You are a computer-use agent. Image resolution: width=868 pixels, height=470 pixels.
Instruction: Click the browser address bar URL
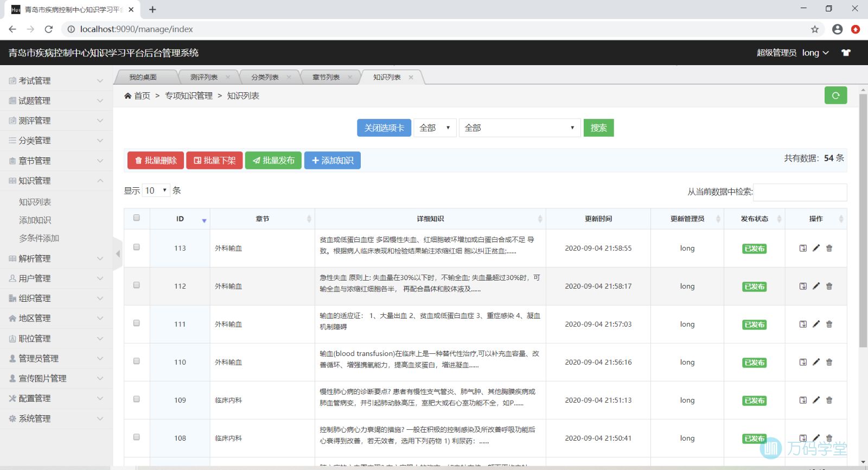coord(136,29)
